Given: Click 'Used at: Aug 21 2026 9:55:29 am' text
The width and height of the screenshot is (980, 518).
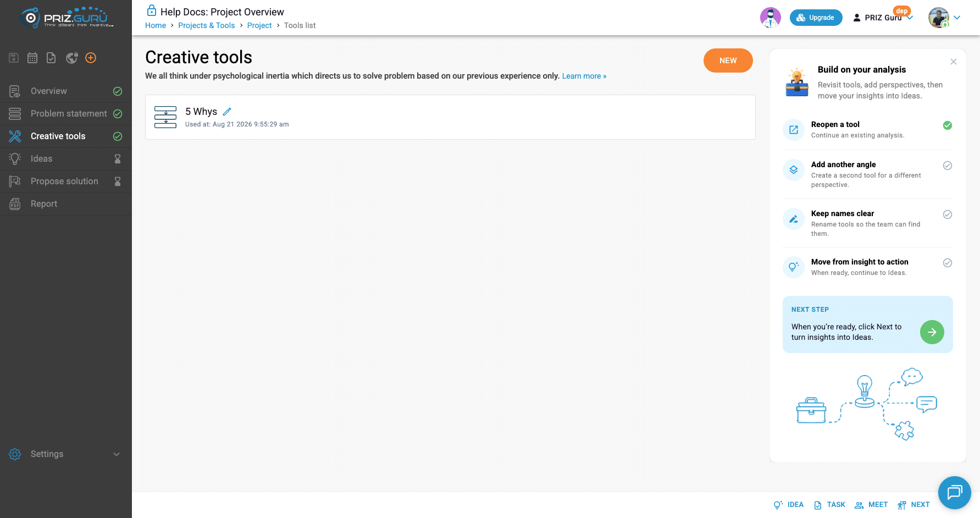Looking at the screenshot, I should click(x=237, y=124).
